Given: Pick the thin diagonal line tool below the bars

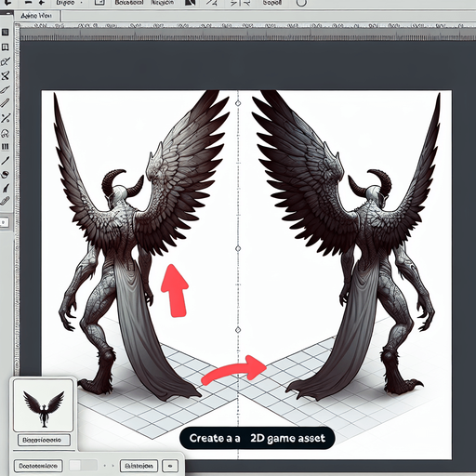Looking at the screenshot, I should 6,160.
